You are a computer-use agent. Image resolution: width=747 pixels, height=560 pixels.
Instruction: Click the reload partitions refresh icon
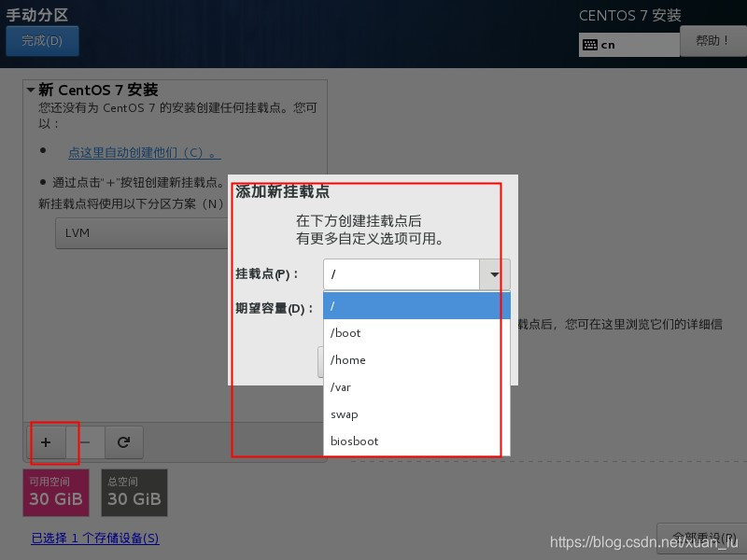123,442
